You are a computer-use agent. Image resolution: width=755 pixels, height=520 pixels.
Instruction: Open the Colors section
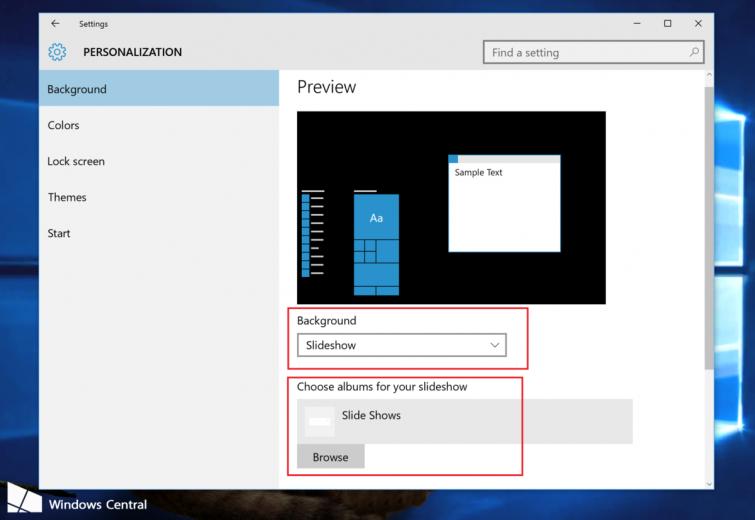click(x=159, y=125)
